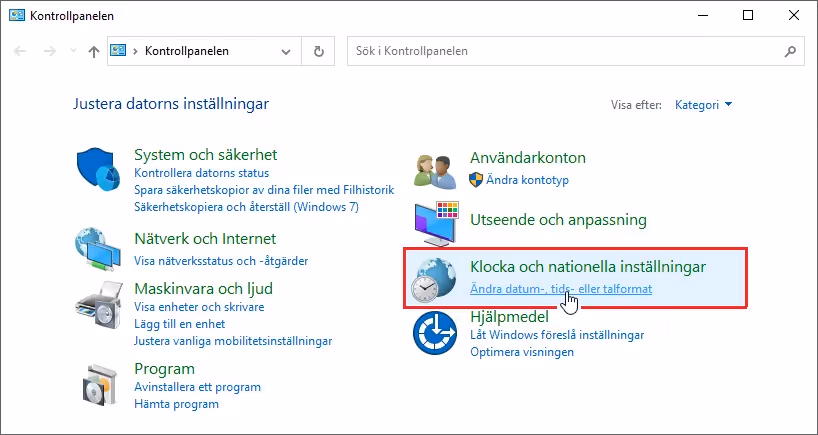Click the Nätverk och Internet globe icon
Image resolution: width=818 pixels, height=435 pixels.
click(x=99, y=249)
